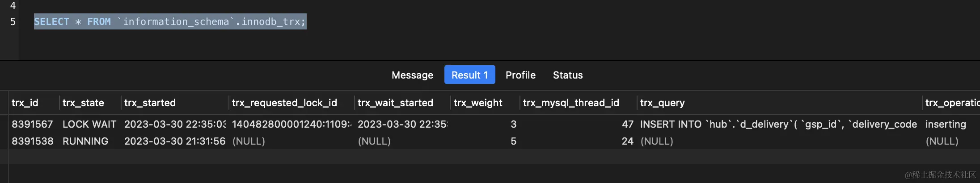Click the trx_wait_started column header
This screenshot has height=183, width=980.
(395, 103)
